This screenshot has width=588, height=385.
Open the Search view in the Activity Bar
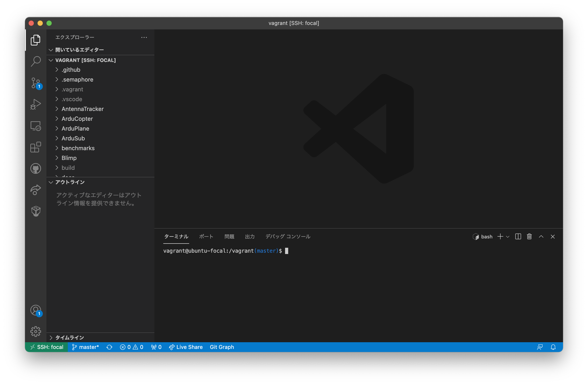pyautogui.click(x=36, y=62)
